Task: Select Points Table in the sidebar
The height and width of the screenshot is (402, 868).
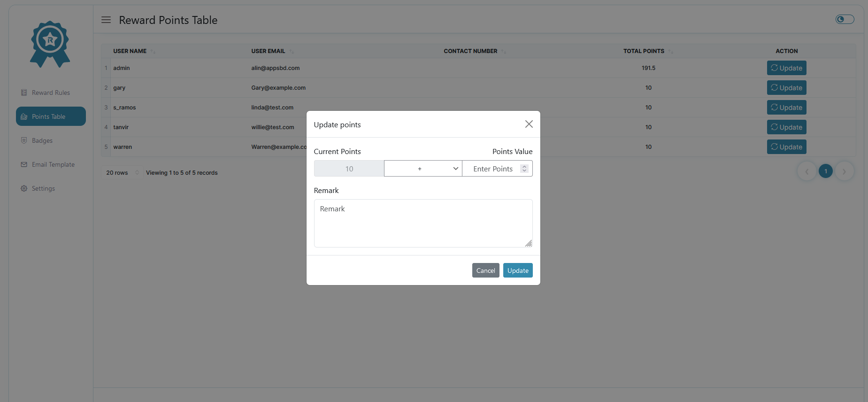Action: tap(51, 116)
